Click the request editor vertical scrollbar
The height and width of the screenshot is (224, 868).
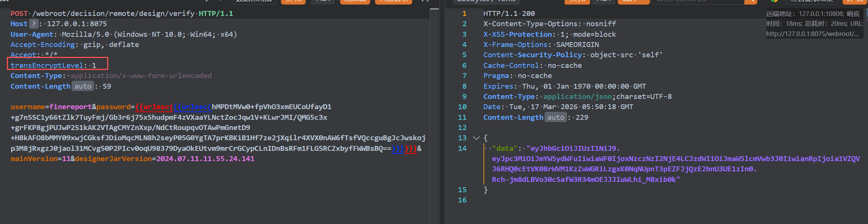coord(434,114)
